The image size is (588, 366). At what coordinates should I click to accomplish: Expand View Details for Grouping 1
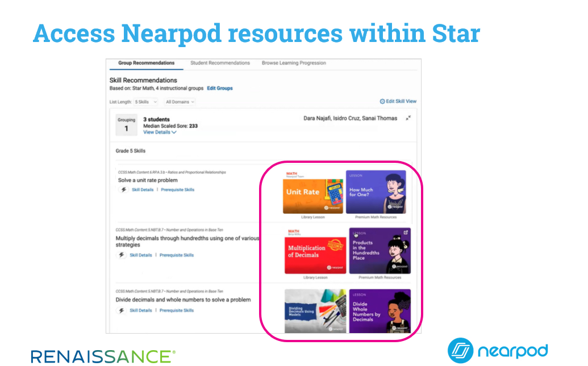pos(160,132)
